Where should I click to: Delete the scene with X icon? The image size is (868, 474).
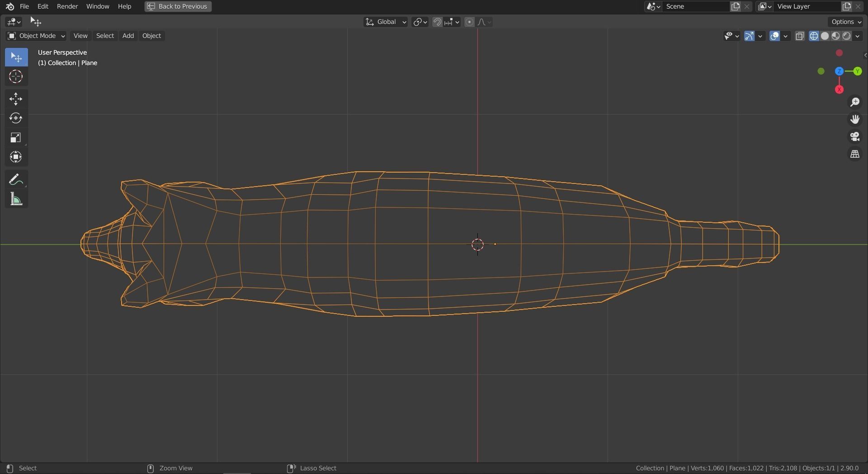(747, 6)
